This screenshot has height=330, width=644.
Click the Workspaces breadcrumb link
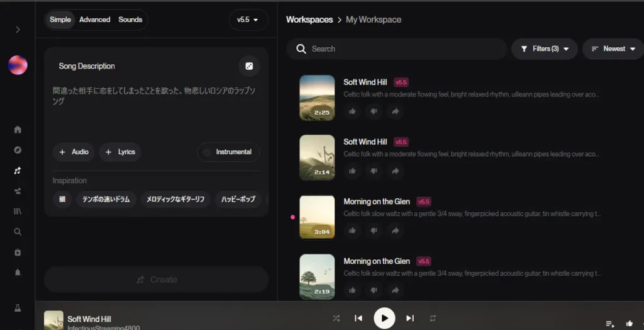309,20
